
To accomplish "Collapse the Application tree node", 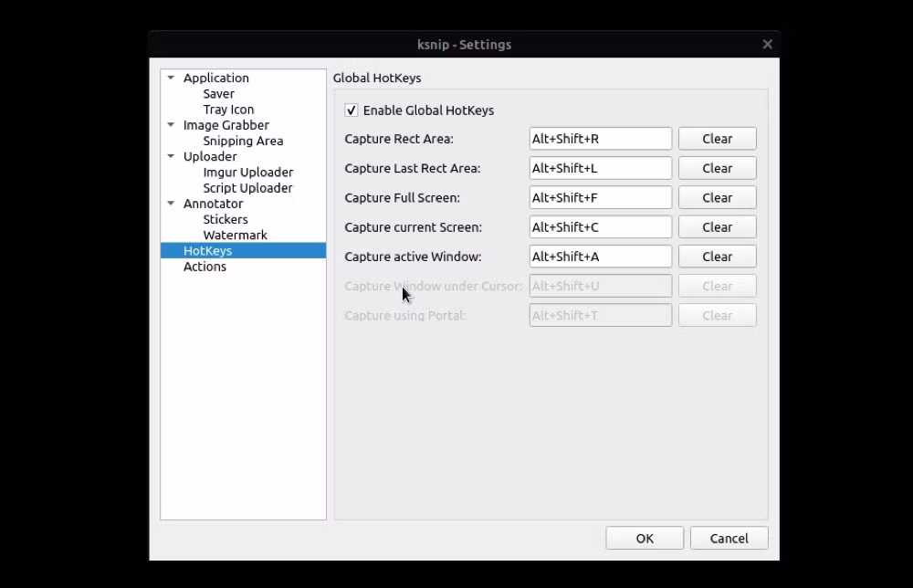I will [171, 78].
